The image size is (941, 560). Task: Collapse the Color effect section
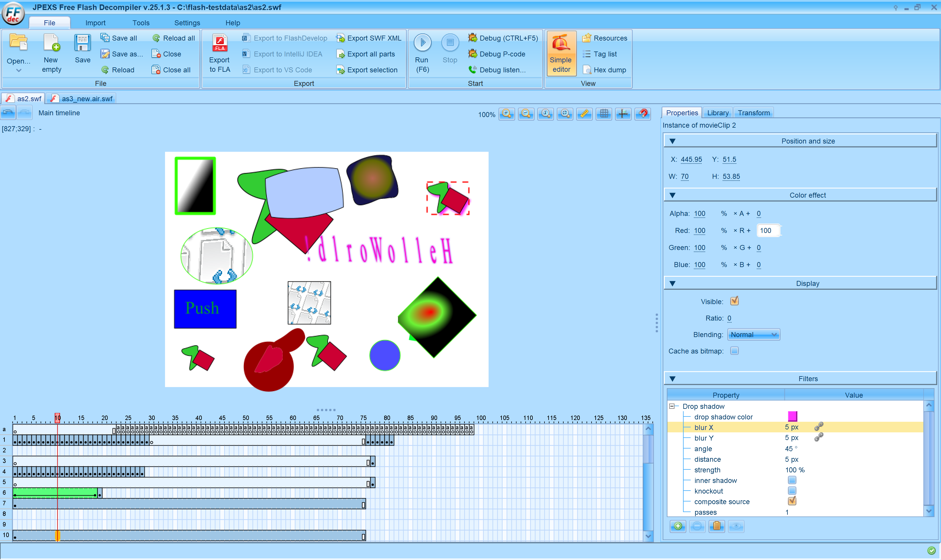[x=672, y=195]
